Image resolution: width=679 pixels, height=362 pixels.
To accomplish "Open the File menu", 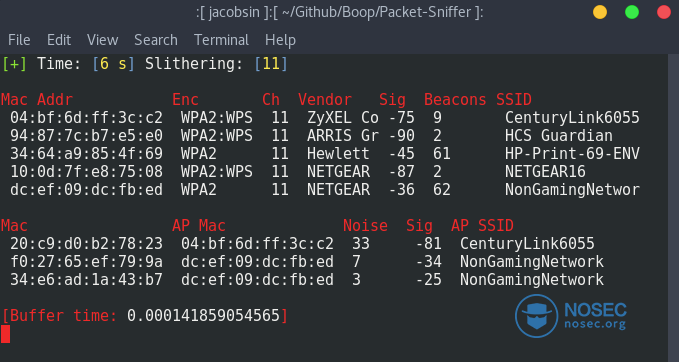I will [x=19, y=40].
